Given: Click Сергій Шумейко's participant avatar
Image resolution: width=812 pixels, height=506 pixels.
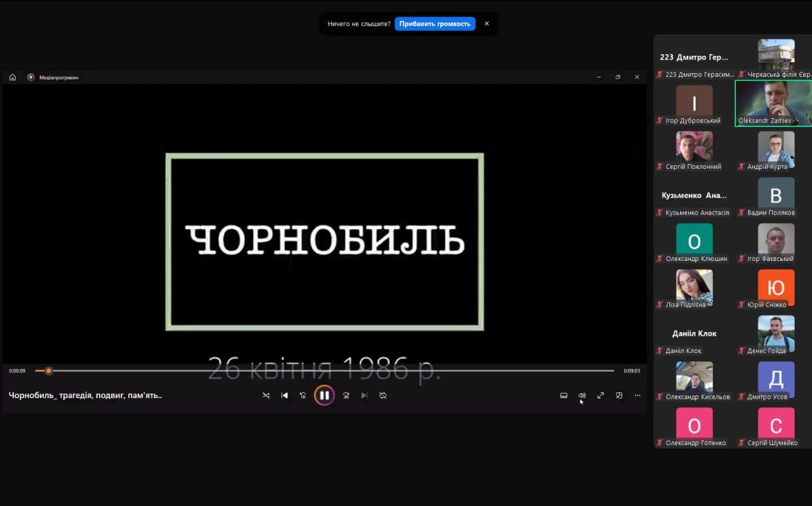Looking at the screenshot, I should [x=776, y=424].
